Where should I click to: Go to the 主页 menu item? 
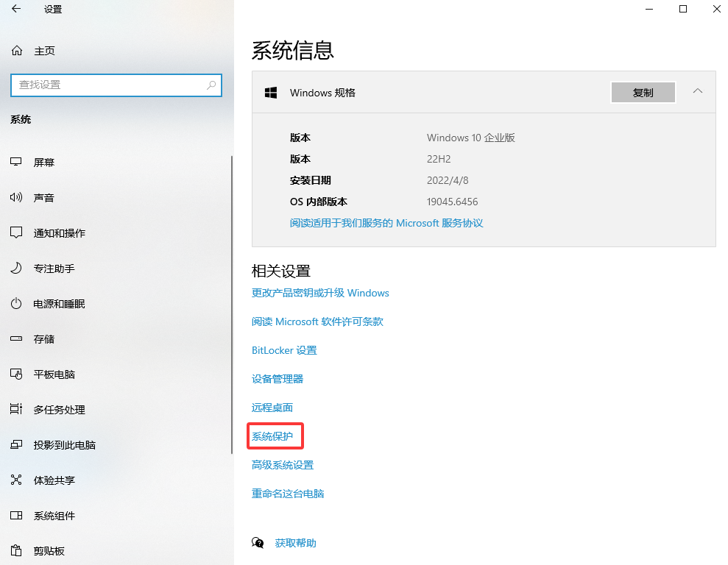(x=40, y=50)
